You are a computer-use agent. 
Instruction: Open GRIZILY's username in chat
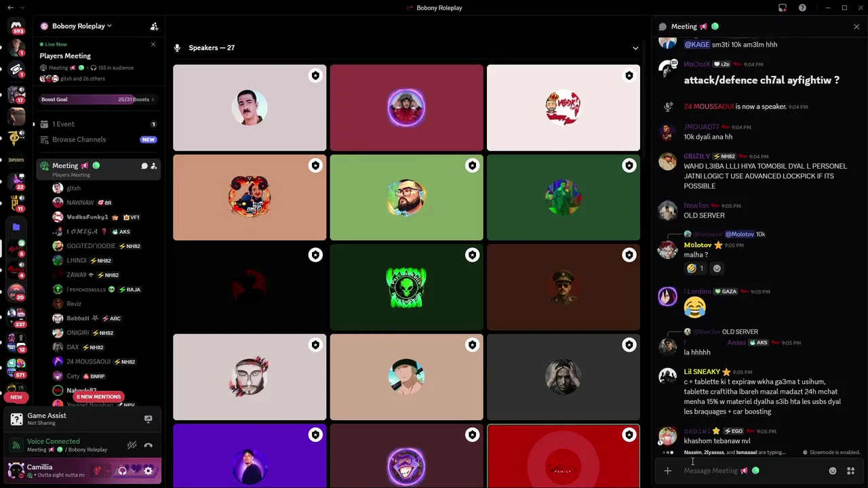click(x=697, y=157)
